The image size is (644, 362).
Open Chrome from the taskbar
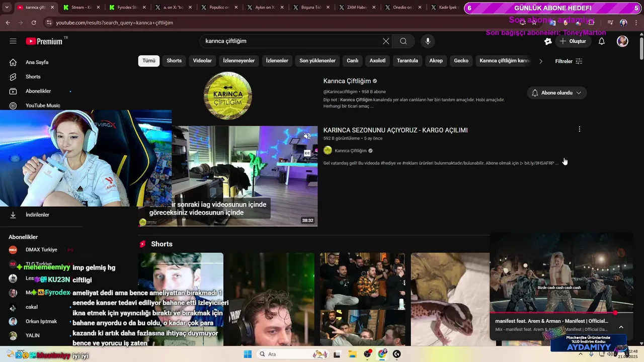pos(382,354)
